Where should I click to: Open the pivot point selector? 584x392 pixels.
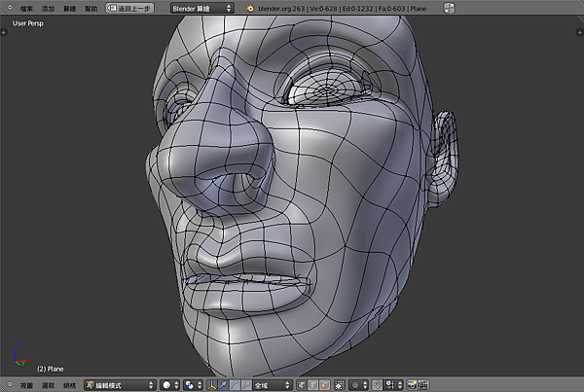coord(192,385)
